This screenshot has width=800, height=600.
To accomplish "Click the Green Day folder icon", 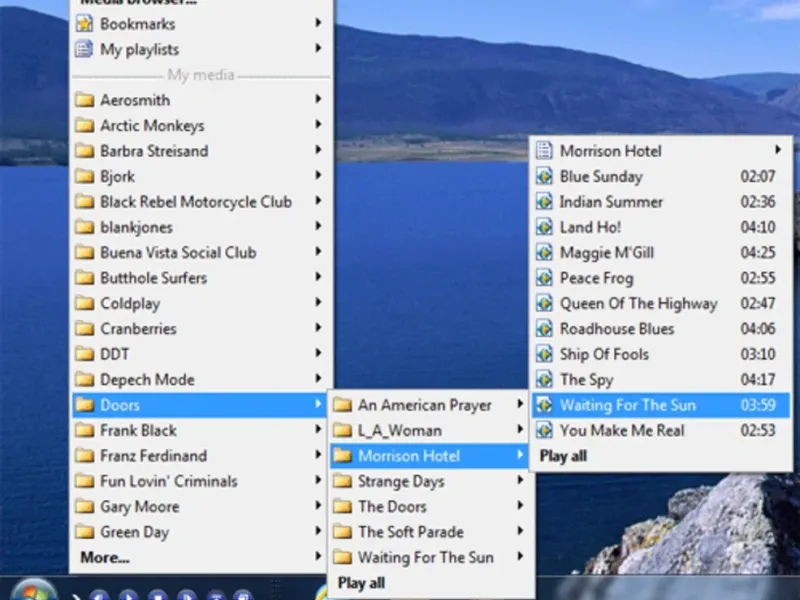I will (85, 532).
